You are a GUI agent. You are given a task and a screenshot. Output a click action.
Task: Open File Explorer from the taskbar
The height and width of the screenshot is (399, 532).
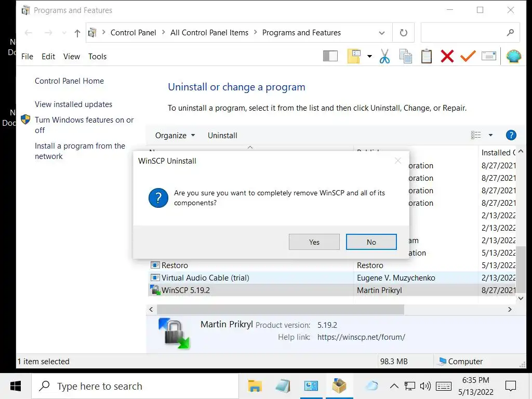tap(255, 386)
